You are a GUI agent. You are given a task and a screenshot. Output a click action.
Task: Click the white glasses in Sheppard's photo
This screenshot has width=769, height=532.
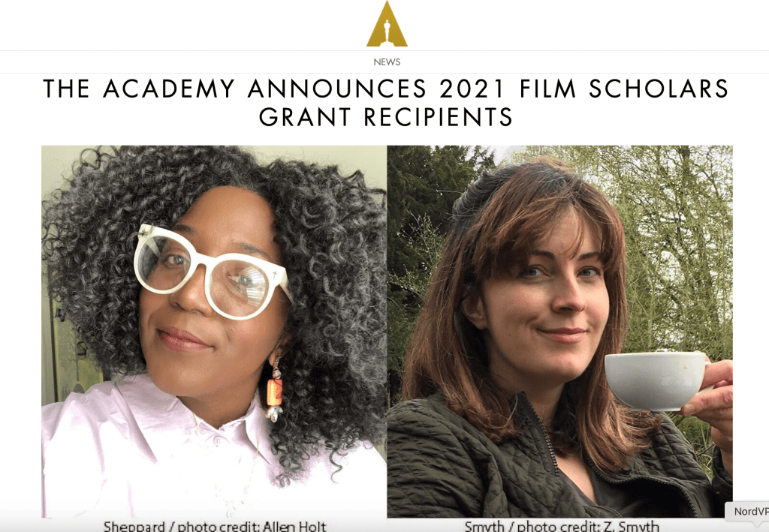tap(211, 271)
